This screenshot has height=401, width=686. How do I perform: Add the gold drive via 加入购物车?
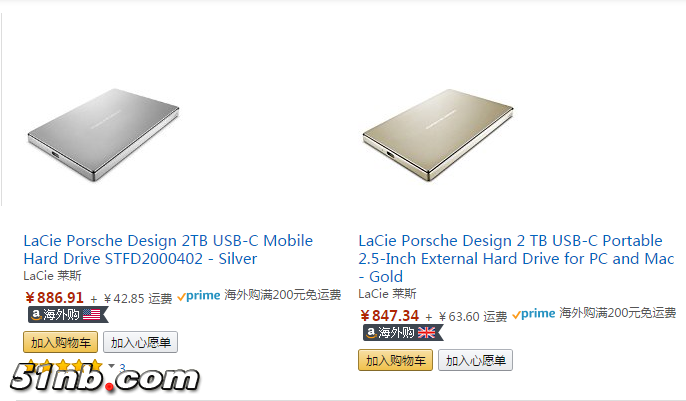tap(396, 360)
